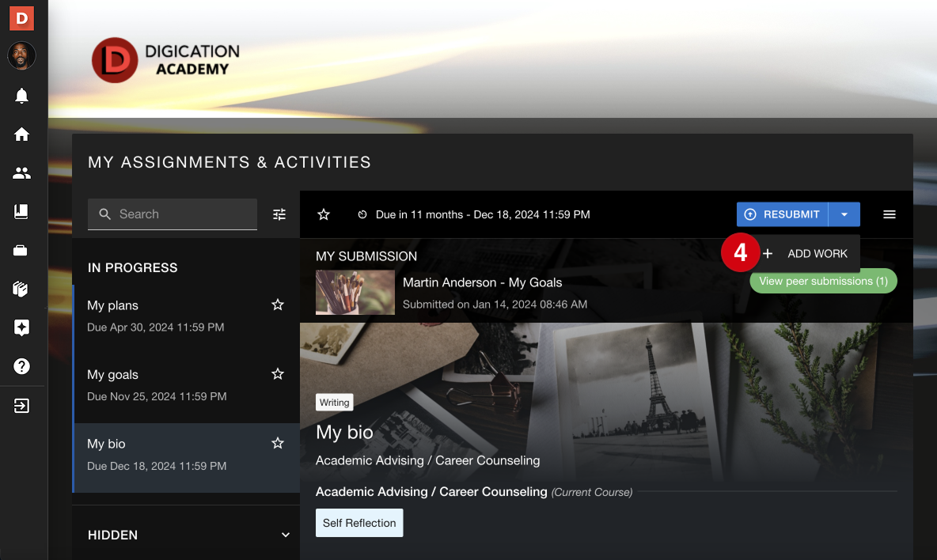Open notifications bell
Viewport: 937px width, 560px height.
21,96
